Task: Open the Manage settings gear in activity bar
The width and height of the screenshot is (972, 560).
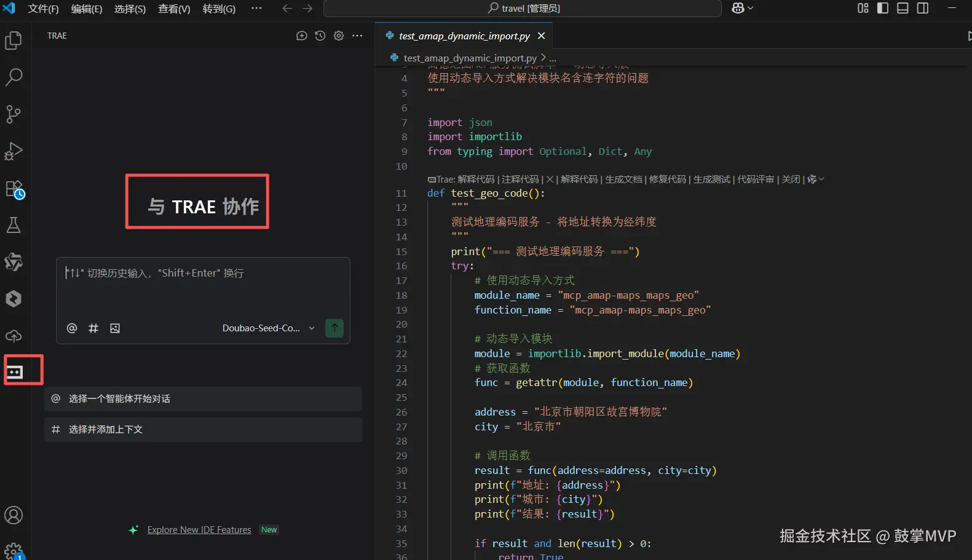Action: [x=14, y=551]
